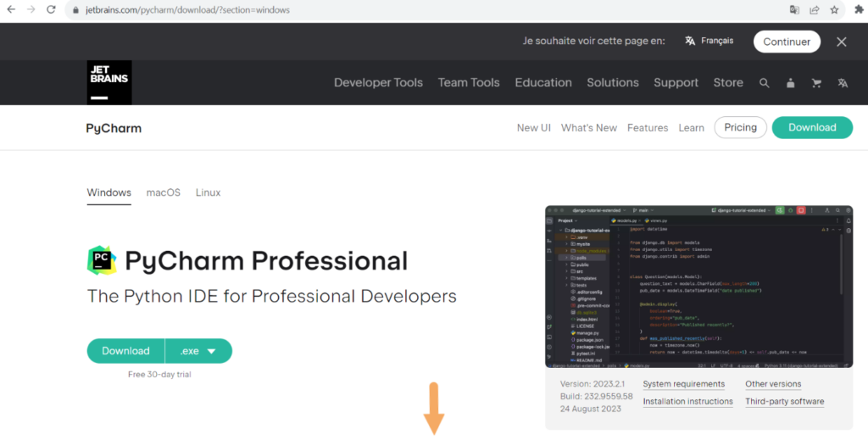Switch to the macOS tab
The height and width of the screenshot is (440, 868).
164,192
